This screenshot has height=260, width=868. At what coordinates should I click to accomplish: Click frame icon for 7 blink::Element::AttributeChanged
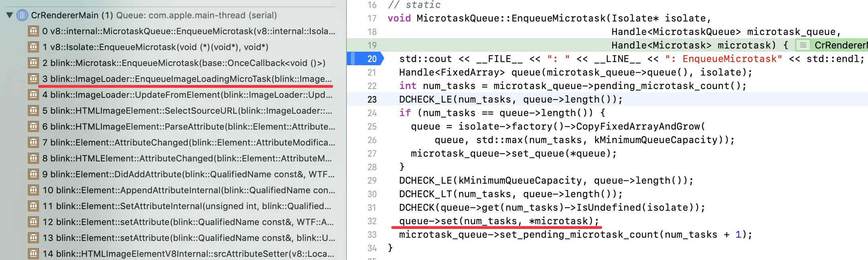(x=33, y=142)
